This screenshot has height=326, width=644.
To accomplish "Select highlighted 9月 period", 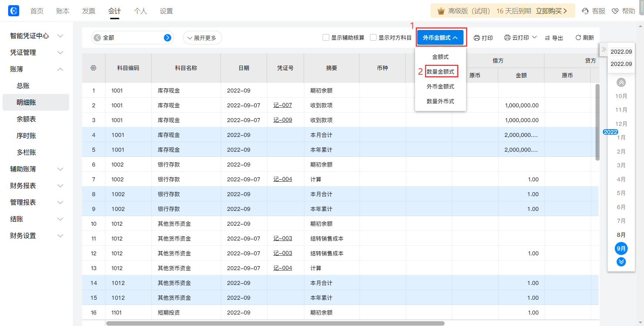I will coord(621,249).
